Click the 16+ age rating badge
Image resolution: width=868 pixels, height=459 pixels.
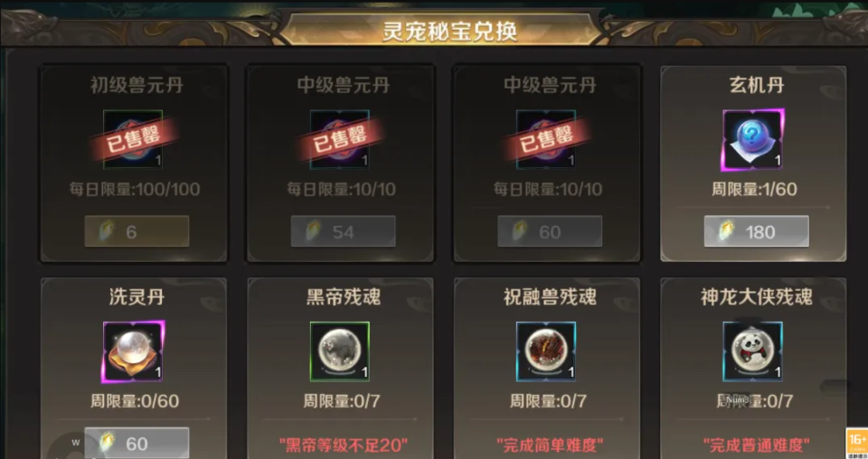[x=857, y=443]
